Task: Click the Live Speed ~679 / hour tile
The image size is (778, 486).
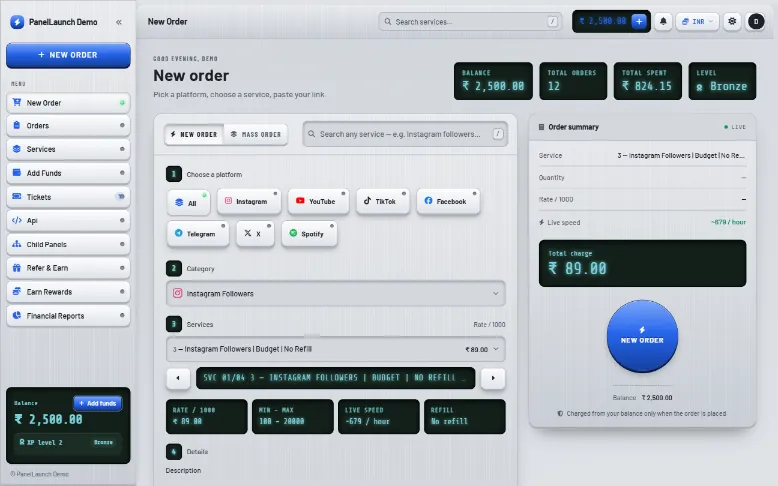Action: coord(379,417)
